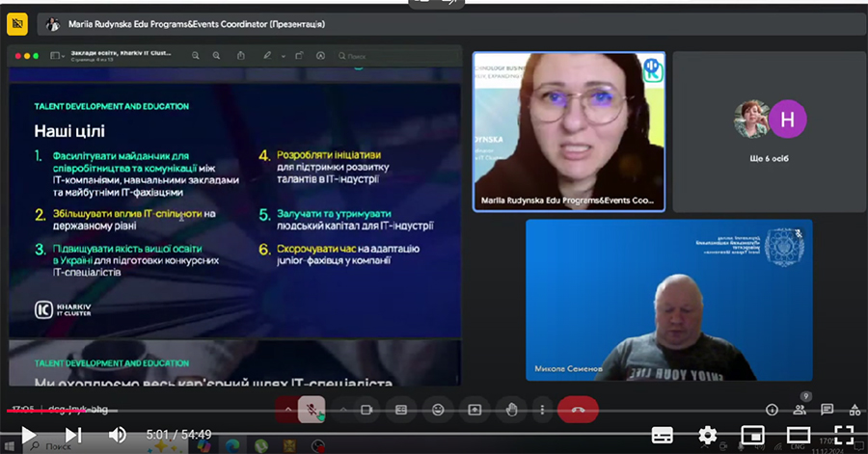Click the 5:01 / 54:49 time display

coord(178,435)
